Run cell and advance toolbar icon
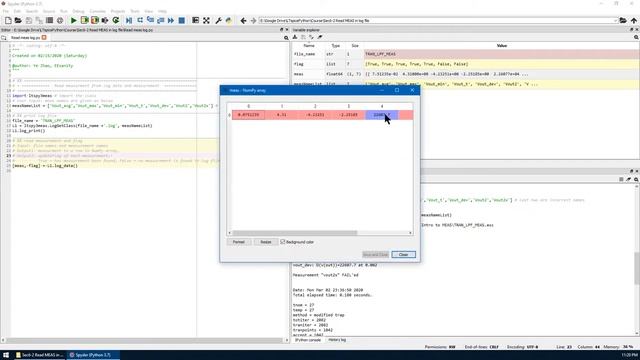Screen dimensions: 640x360 (95, 20)
